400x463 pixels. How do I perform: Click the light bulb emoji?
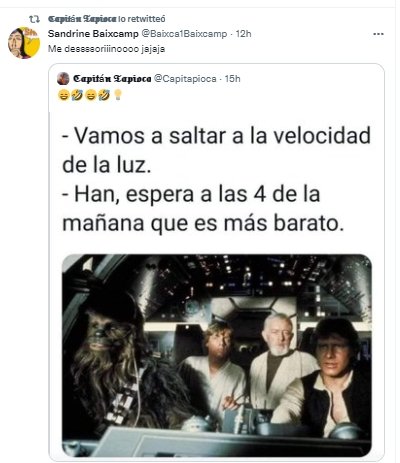coord(118,95)
